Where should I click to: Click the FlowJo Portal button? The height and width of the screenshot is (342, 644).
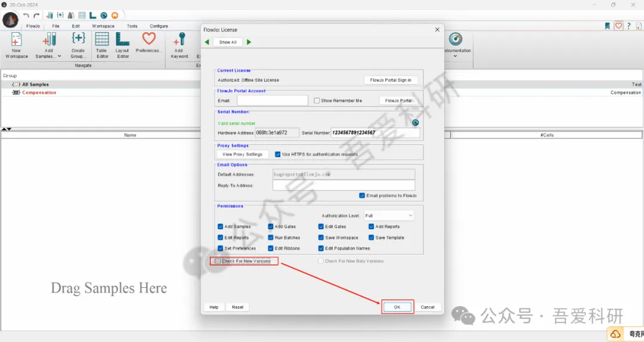pyautogui.click(x=398, y=100)
